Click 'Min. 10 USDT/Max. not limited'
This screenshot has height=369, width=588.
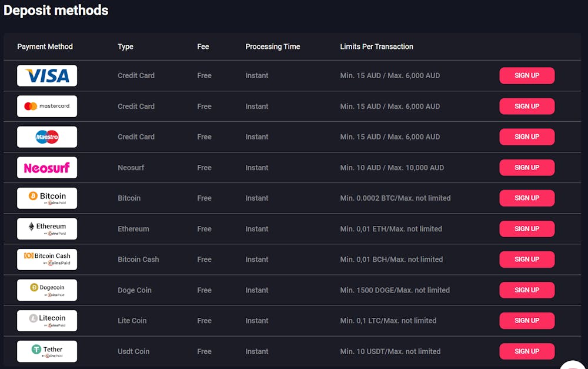point(390,351)
